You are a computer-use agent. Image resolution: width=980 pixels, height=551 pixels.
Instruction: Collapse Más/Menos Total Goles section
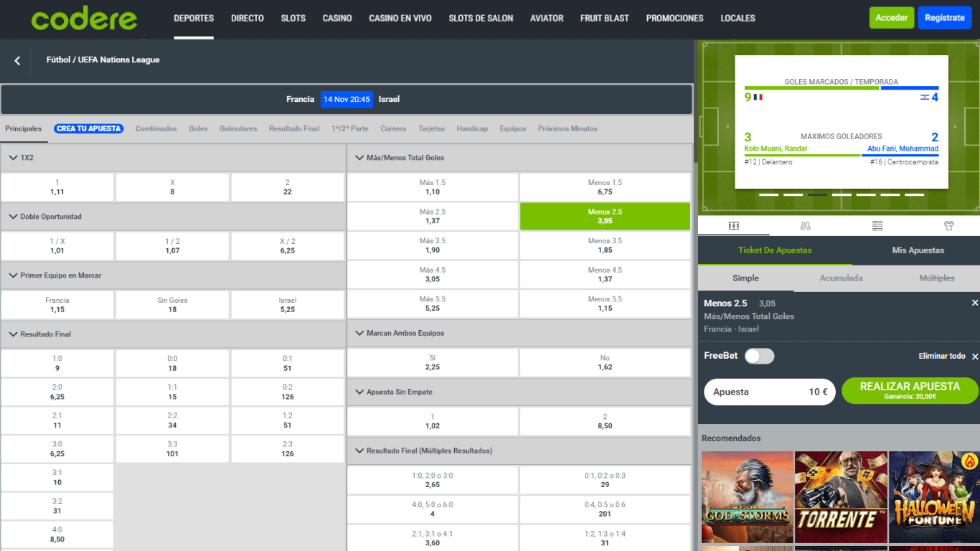coord(519,157)
